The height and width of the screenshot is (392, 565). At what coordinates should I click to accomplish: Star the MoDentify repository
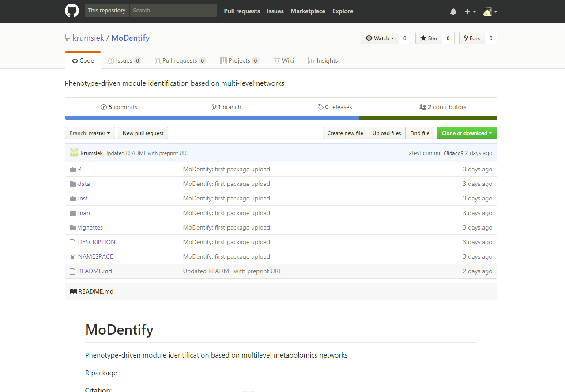[429, 38]
